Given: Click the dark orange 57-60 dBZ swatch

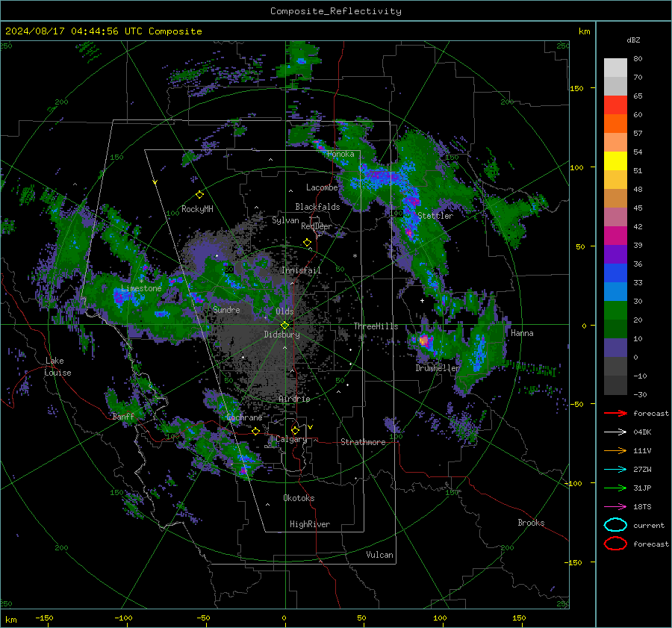Looking at the screenshot, I should click(x=615, y=124).
